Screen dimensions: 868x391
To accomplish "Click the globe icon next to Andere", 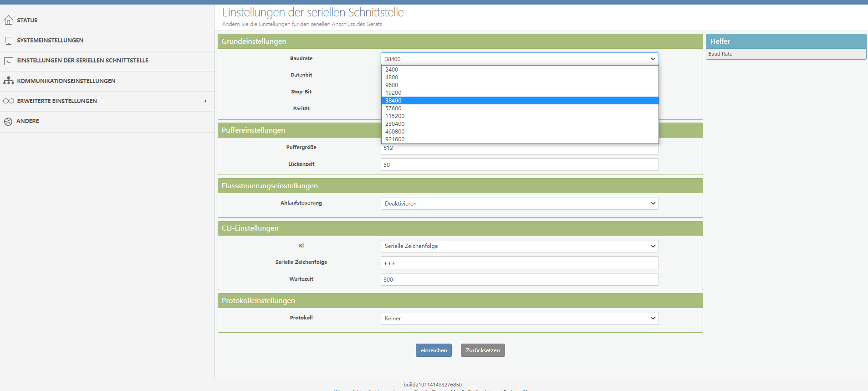I will click(8, 121).
